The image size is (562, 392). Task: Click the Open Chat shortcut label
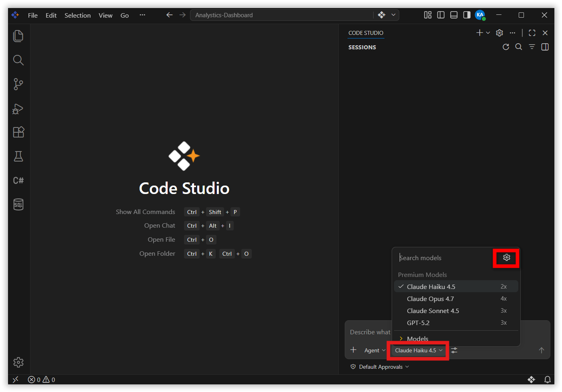(x=160, y=226)
